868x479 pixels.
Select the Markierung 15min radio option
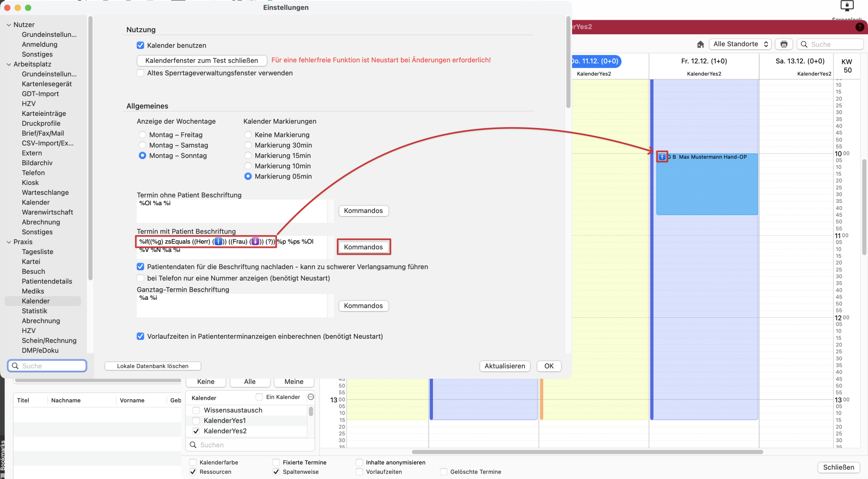248,155
